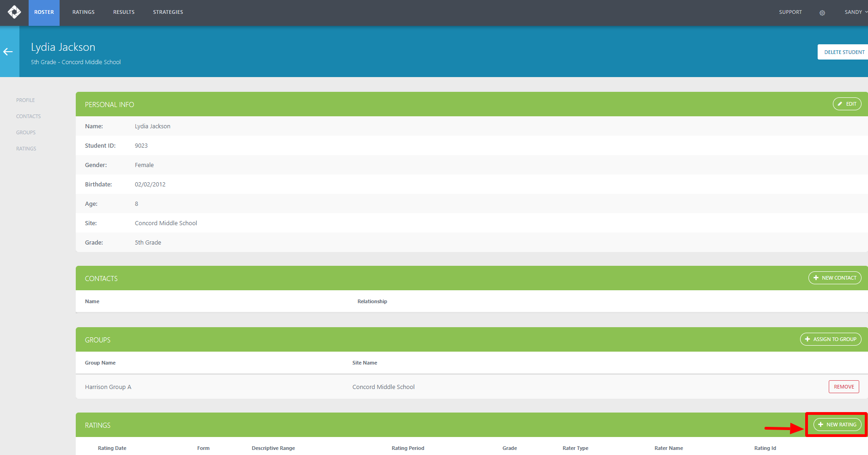Remove Harrison Group A from the groups
The image size is (868, 455).
point(844,387)
